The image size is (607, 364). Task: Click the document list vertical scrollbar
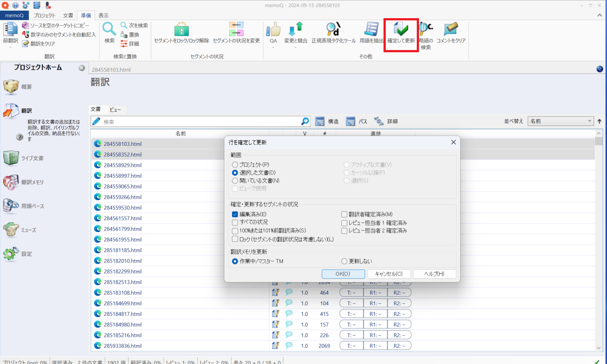(599, 240)
